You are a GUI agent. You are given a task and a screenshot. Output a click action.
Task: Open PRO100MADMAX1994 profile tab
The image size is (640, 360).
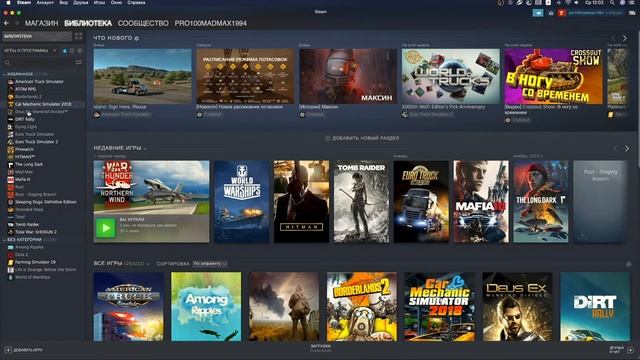(x=211, y=23)
